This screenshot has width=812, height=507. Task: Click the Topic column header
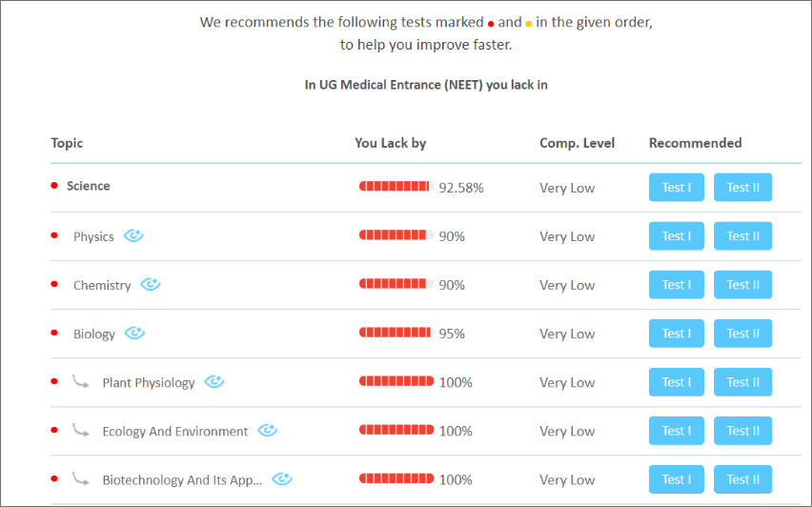pos(67,143)
